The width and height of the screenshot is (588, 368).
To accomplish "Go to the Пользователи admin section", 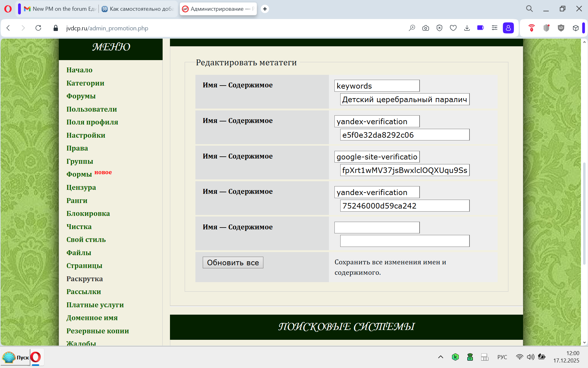I will tap(92, 109).
